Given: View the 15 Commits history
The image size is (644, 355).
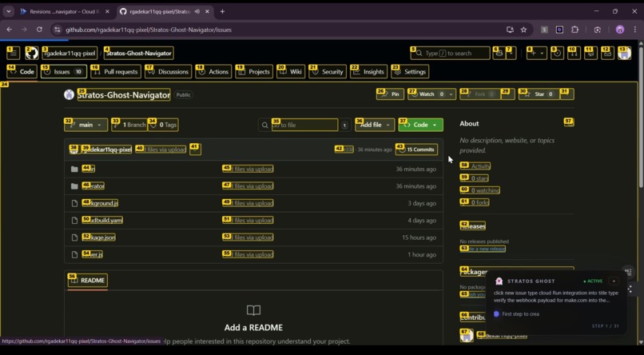Looking at the screenshot, I should point(416,150).
